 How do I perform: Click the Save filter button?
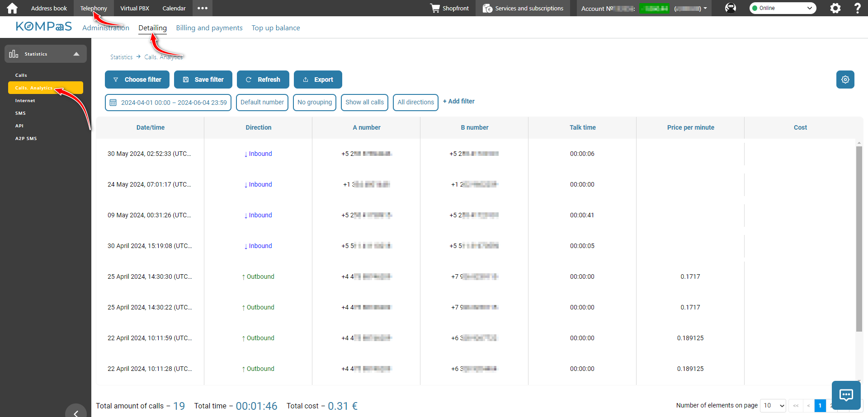click(203, 80)
